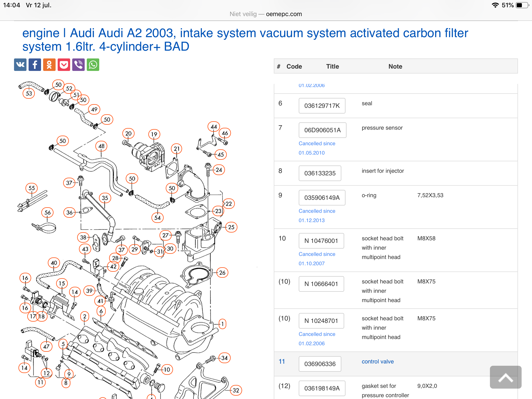The image size is (532, 399).
Task: Open part code N 10666401
Action: pos(321,284)
